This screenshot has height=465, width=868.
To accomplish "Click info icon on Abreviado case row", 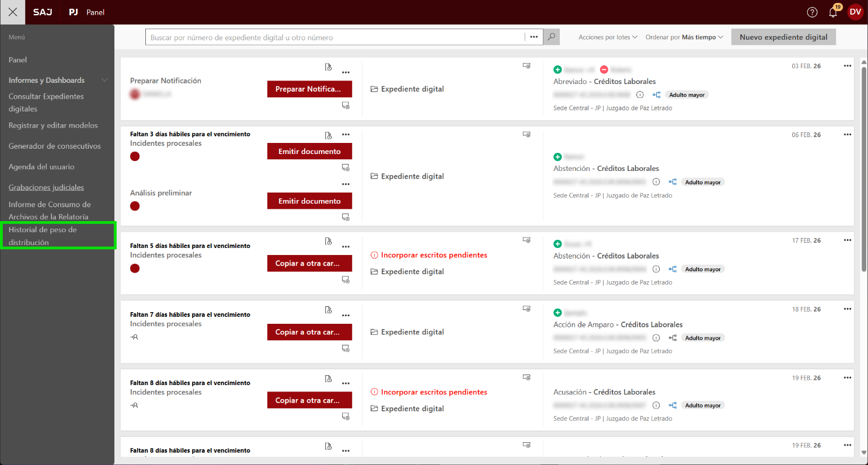I will (640, 95).
